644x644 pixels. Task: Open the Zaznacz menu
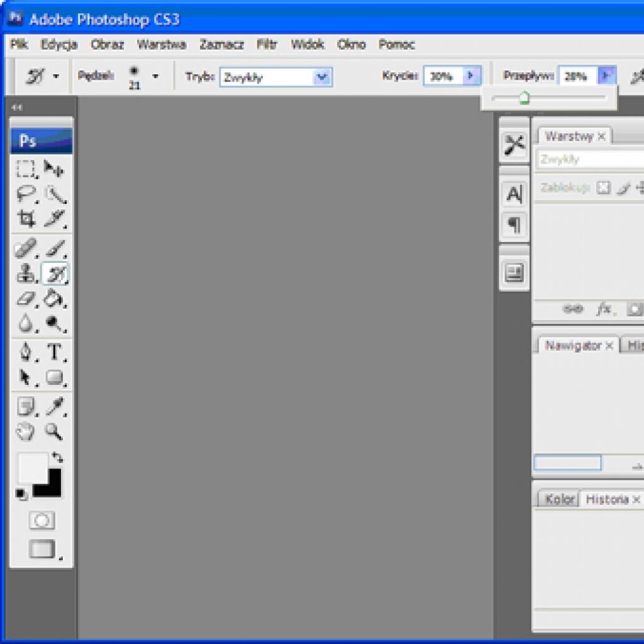point(222,45)
